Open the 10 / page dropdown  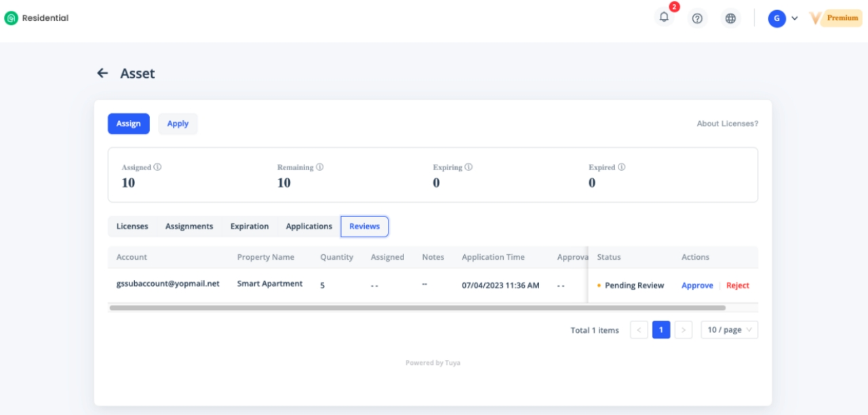(729, 330)
